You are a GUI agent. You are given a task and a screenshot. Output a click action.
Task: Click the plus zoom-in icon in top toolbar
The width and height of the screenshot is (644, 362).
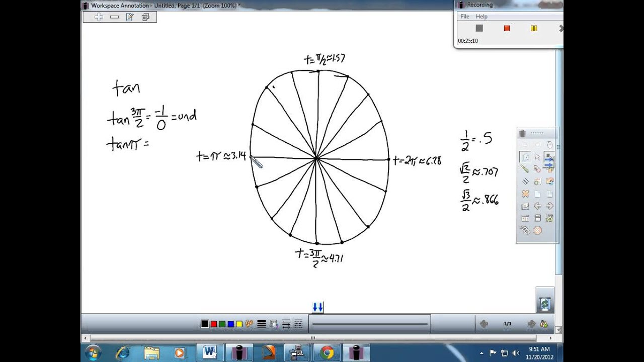tap(99, 17)
